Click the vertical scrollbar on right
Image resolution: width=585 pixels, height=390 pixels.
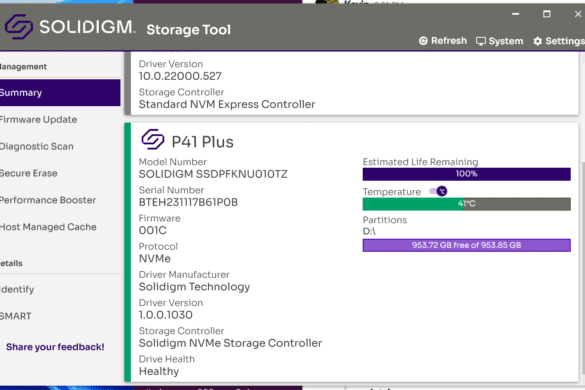[583, 269]
